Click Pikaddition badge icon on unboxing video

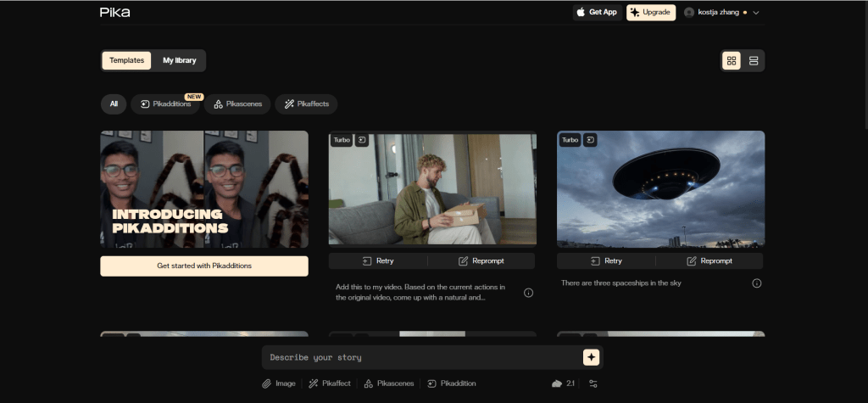361,140
